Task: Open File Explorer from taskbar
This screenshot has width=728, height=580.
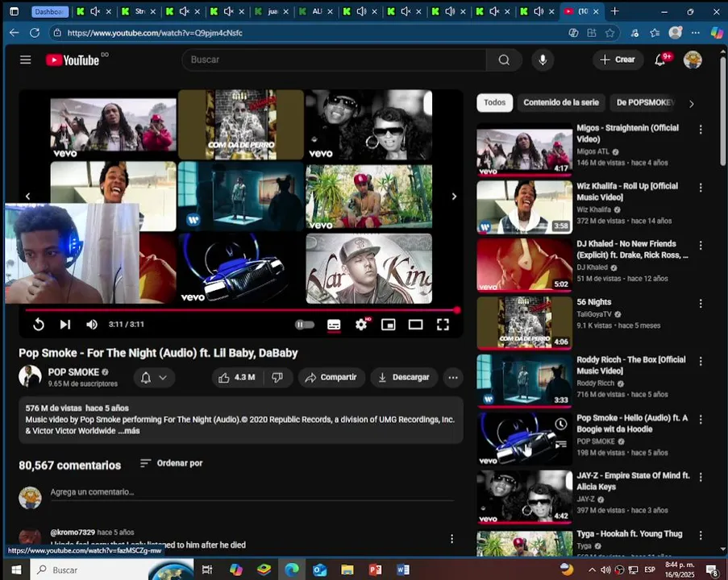Action: (x=347, y=570)
